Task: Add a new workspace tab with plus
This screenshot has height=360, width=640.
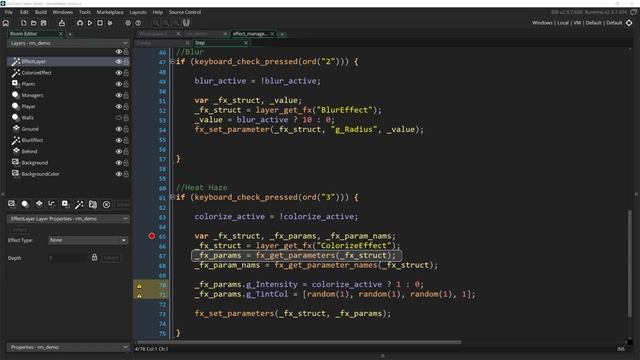Action: (282, 34)
